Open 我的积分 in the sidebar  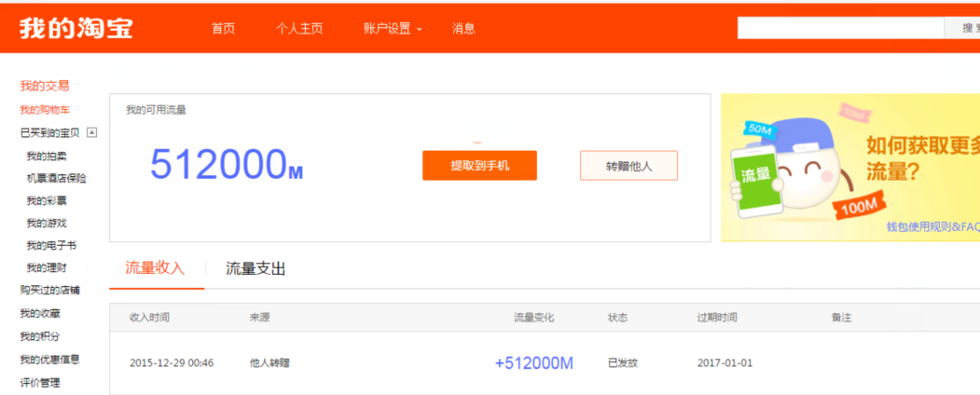tap(40, 336)
